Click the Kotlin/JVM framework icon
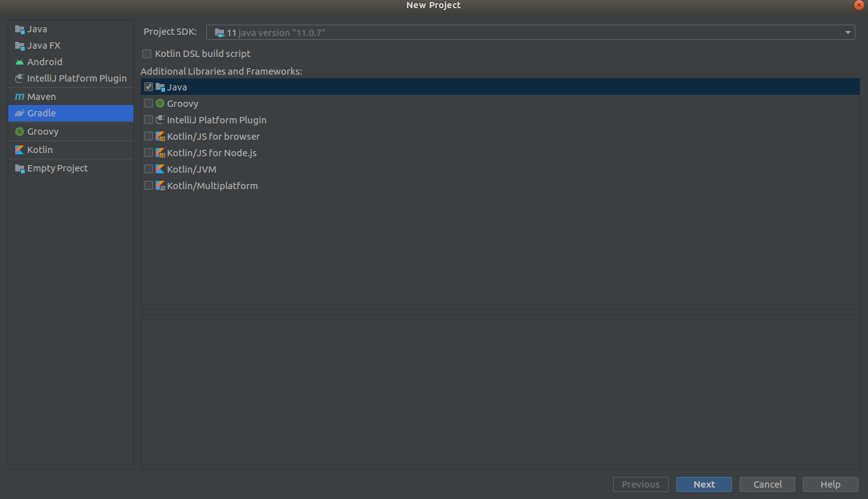868x499 pixels. (160, 169)
